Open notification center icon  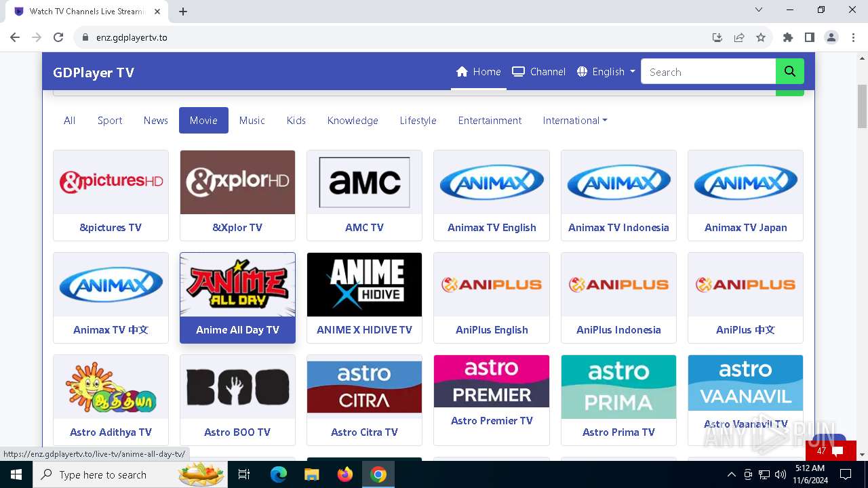pos(845,474)
